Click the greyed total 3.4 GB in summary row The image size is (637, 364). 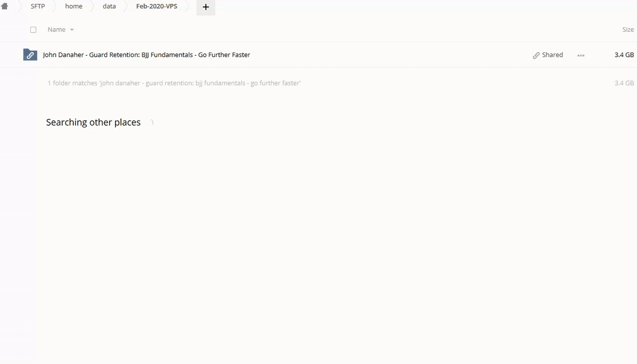(x=624, y=83)
